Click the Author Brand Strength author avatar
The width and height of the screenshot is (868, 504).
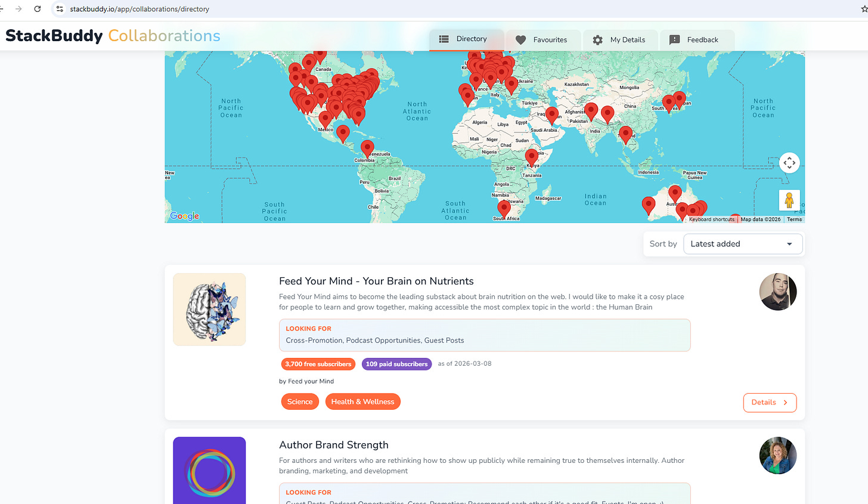click(x=778, y=456)
